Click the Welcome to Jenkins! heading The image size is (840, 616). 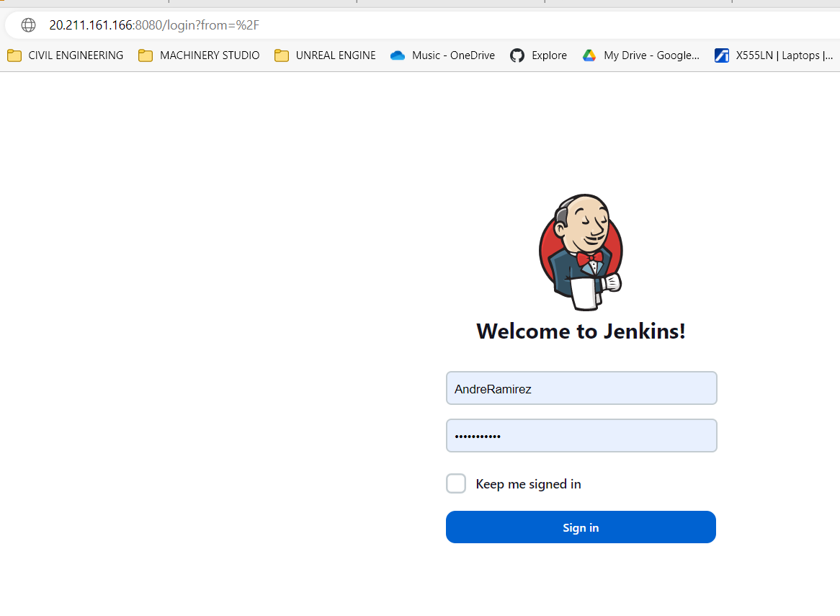pos(581,331)
